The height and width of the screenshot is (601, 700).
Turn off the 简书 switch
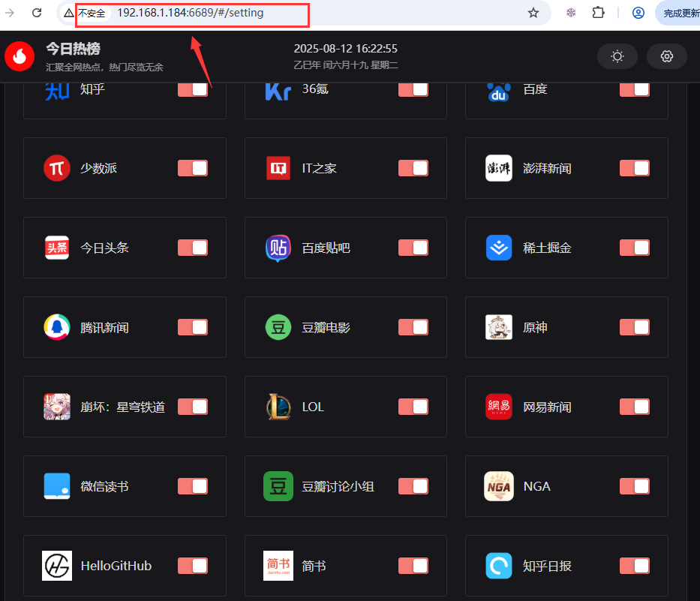pos(413,566)
